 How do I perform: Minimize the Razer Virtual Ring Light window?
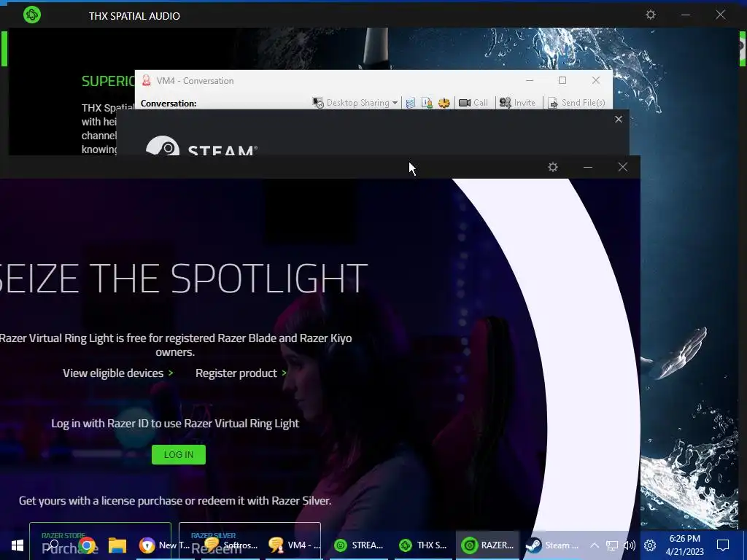point(588,167)
